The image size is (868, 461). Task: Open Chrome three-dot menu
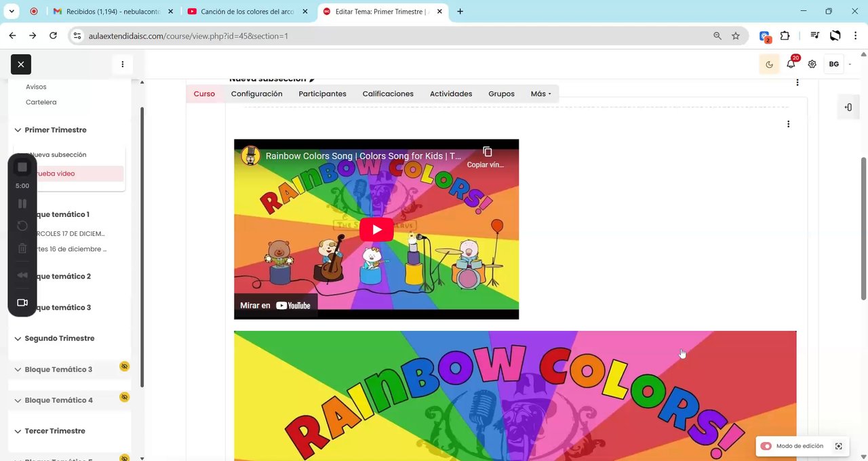(x=856, y=36)
